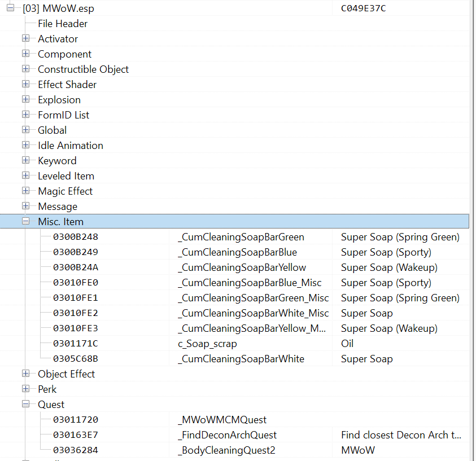Select record 03010FE1

(x=76, y=298)
